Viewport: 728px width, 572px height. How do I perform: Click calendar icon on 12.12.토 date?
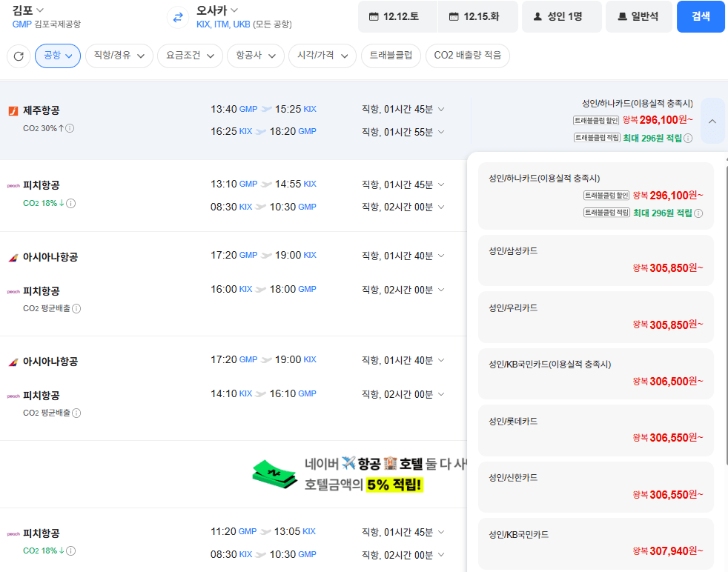click(x=374, y=17)
